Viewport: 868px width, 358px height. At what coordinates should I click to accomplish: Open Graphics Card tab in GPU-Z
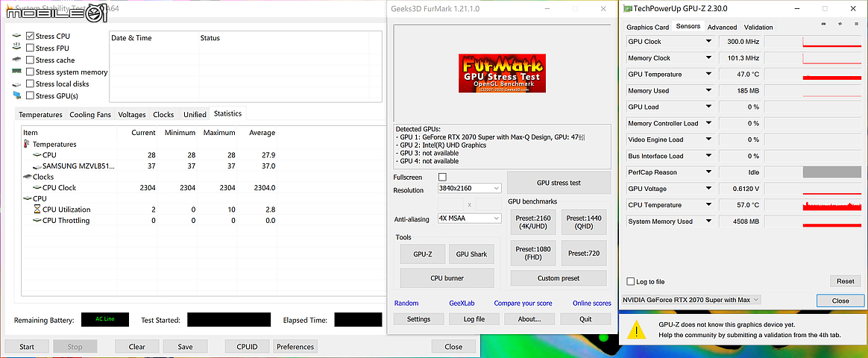coord(647,27)
